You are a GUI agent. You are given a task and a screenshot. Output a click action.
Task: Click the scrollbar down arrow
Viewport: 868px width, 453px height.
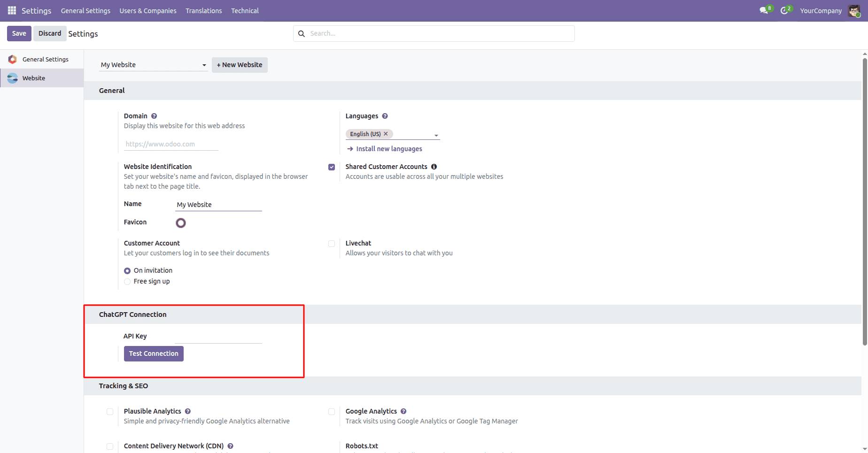pyautogui.click(x=865, y=449)
